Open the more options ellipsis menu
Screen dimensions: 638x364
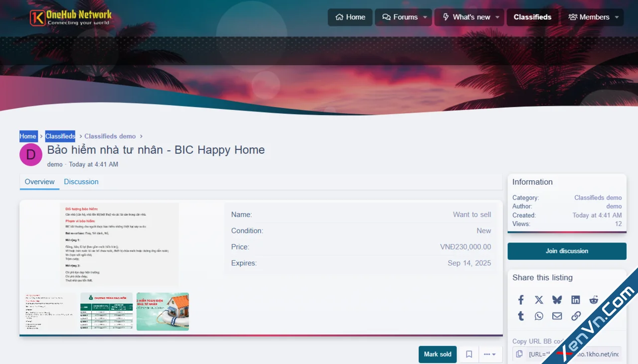(489, 355)
